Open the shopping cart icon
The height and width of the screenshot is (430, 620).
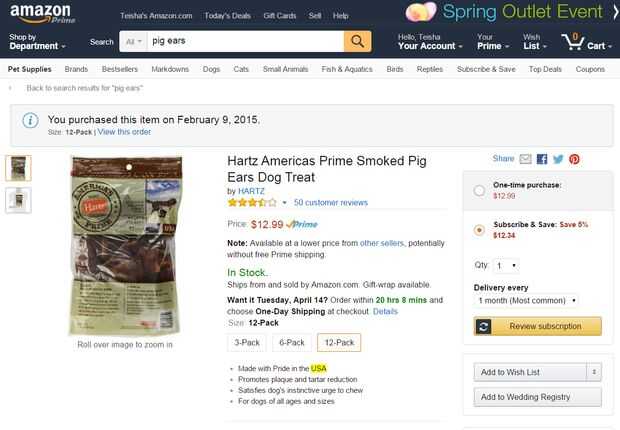[x=583, y=41]
